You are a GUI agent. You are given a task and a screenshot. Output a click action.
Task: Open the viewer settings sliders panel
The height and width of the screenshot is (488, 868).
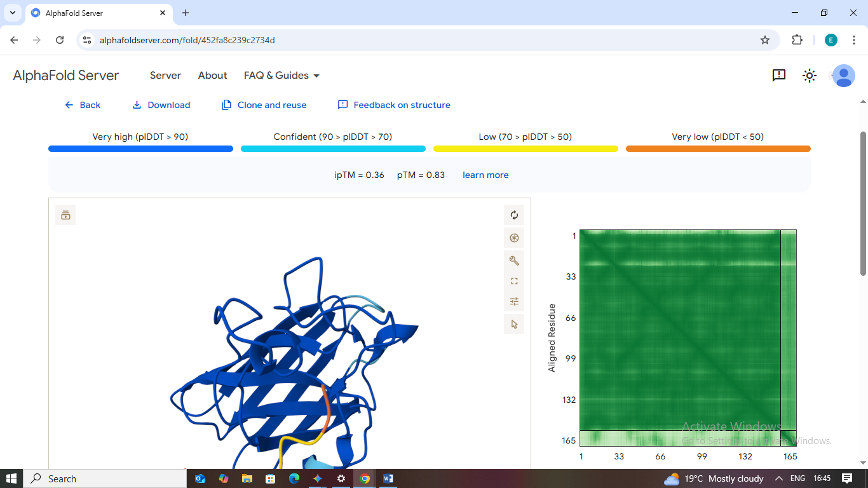pyautogui.click(x=514, y=302)
